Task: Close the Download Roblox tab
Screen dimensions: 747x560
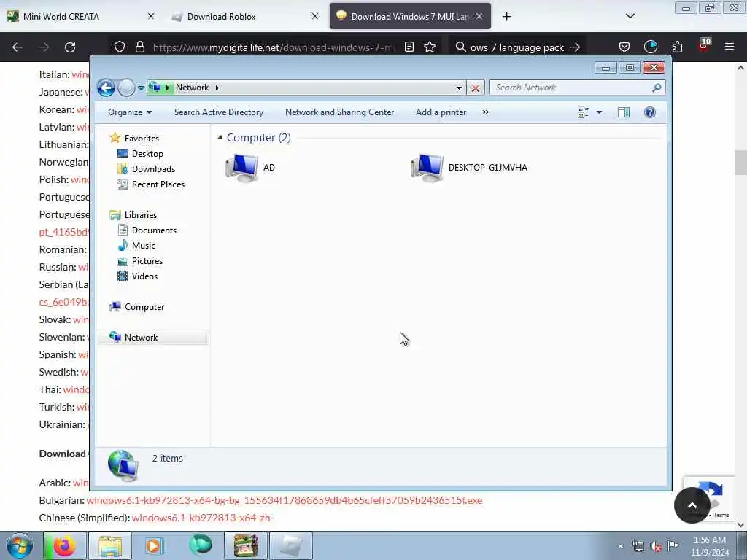Action: (x=315, y=16)
